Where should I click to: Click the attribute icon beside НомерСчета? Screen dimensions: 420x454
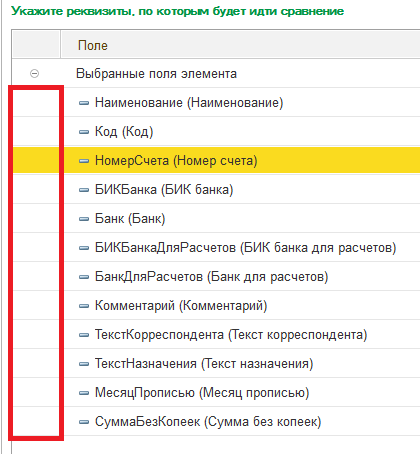84,161
